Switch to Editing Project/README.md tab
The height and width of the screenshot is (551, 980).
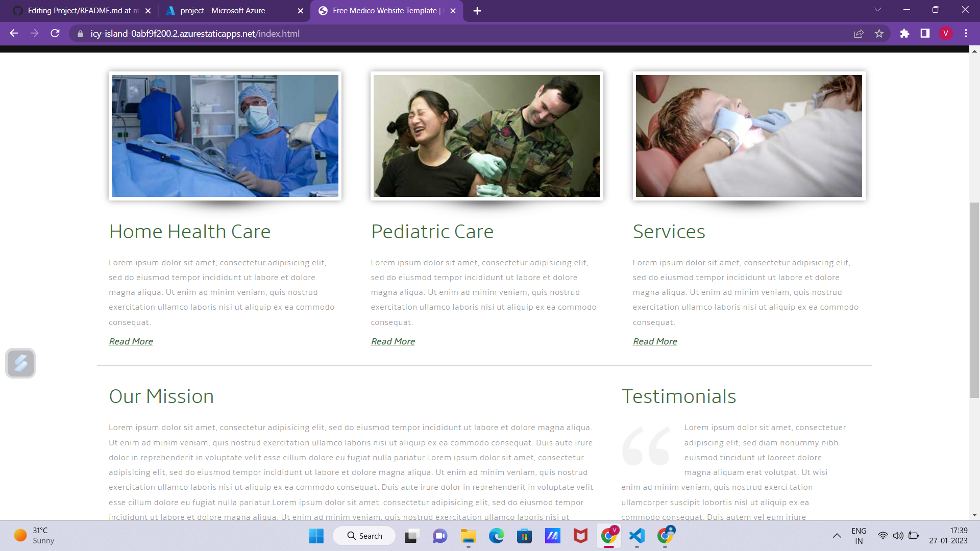click(x=82, y=11)
